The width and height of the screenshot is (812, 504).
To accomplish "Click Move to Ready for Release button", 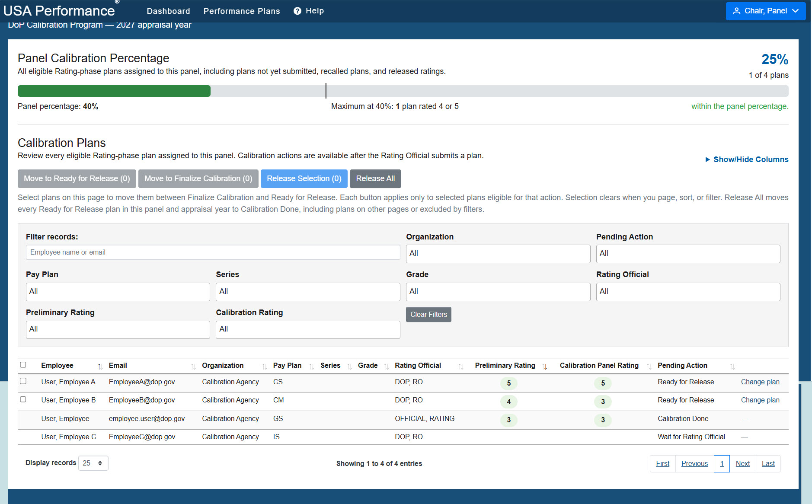I will (77, 179).
